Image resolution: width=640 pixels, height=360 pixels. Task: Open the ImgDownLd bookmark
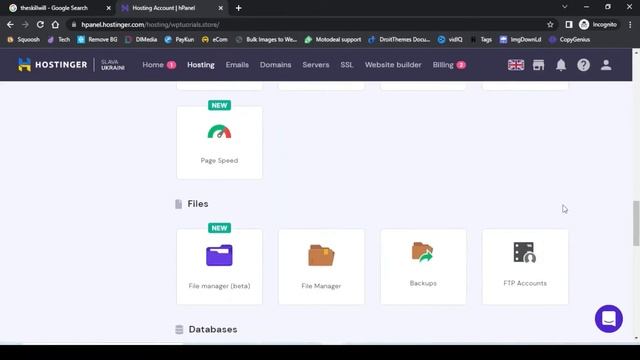click(520, 40)
